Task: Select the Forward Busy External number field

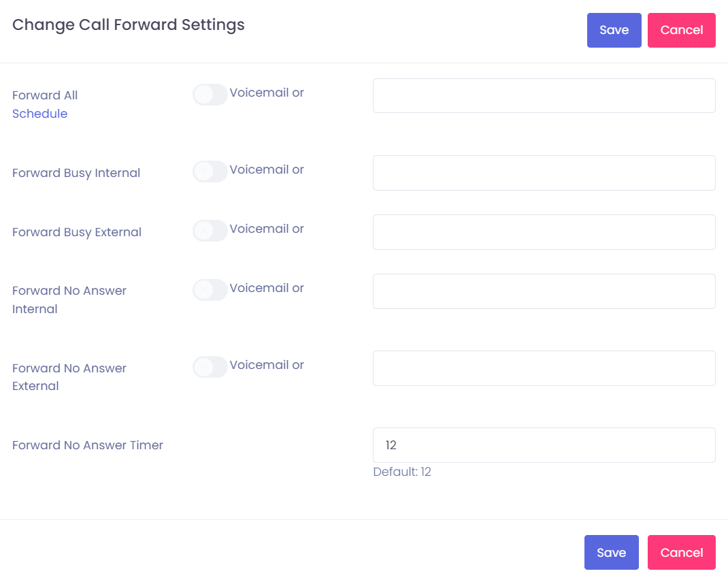Action: point(544,232)
